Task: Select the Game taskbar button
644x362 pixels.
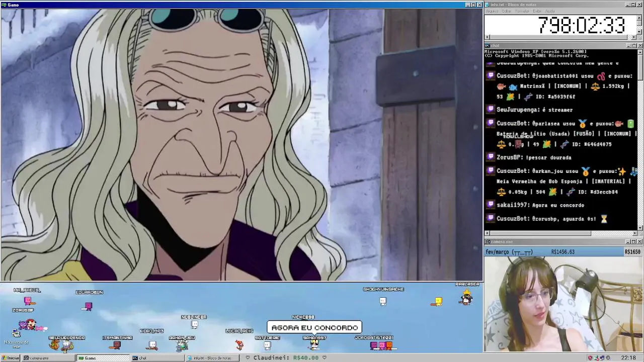Action: (x=103, y=358)
